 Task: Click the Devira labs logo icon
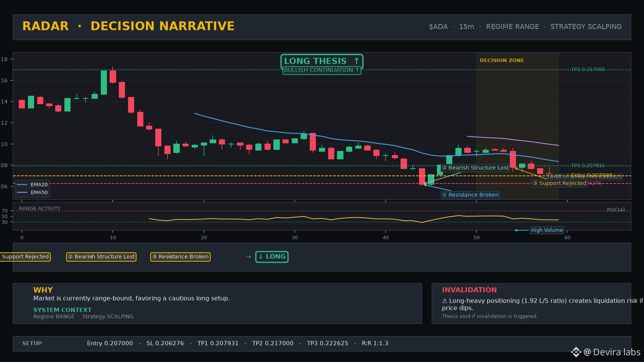coord(576,352)
